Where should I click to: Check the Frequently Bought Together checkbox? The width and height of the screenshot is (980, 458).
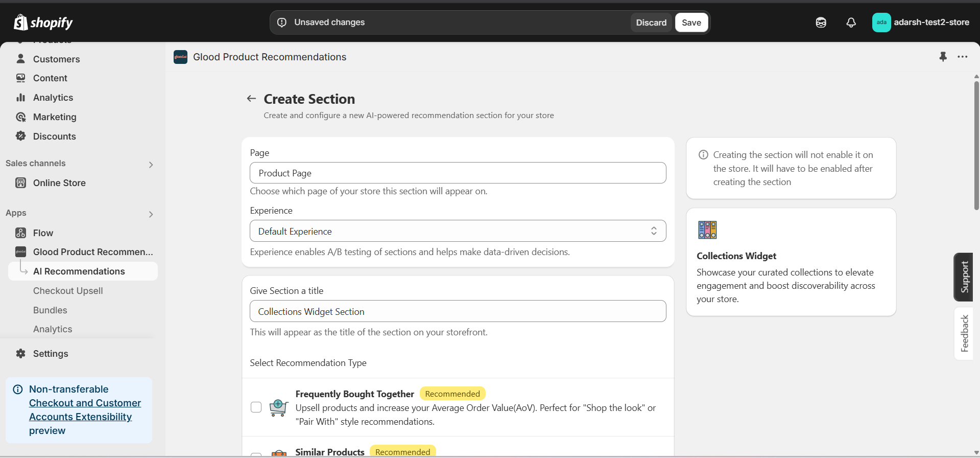256,407
